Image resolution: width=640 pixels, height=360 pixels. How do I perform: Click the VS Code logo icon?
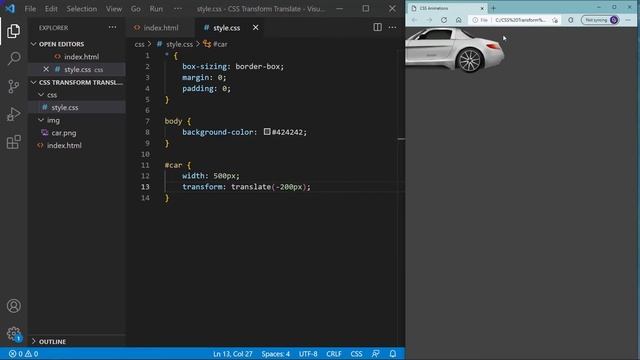[10, 8]
